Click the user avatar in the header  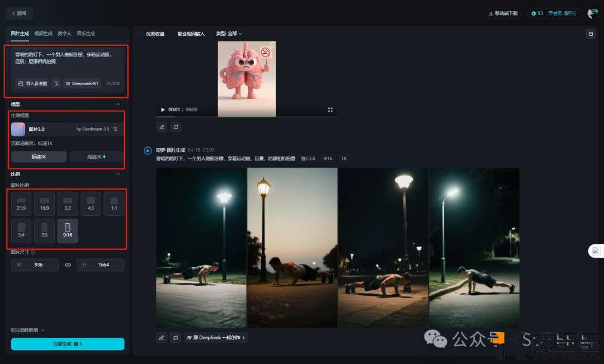coord(592,13)
